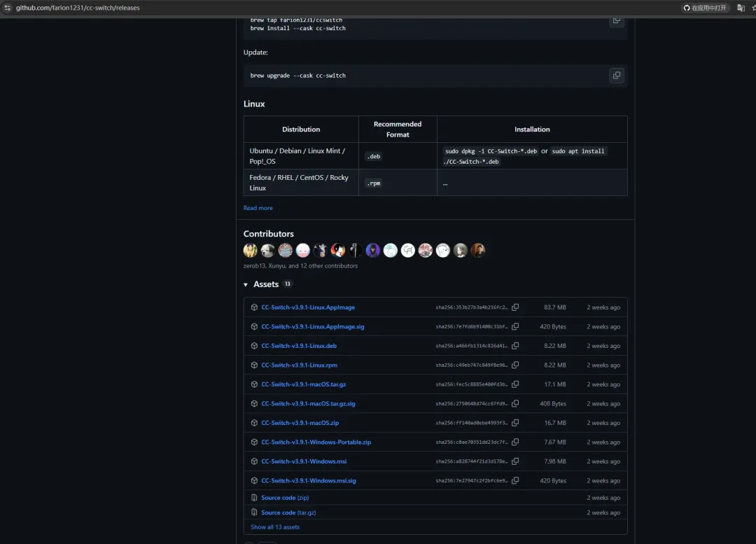The width and height of the screenshot is (756, 544).
Task: Click the browser address bar URL
Action: (78, 8)
